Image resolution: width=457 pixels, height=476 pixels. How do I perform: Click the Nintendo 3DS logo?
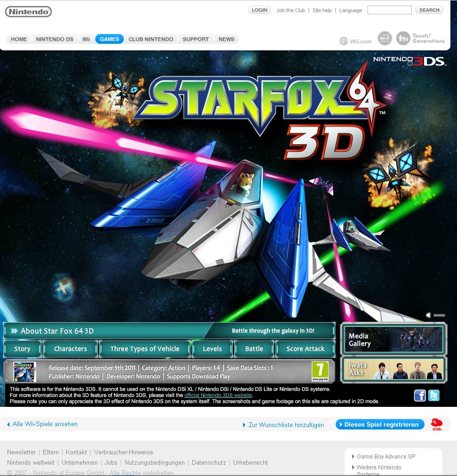[410, 61]
